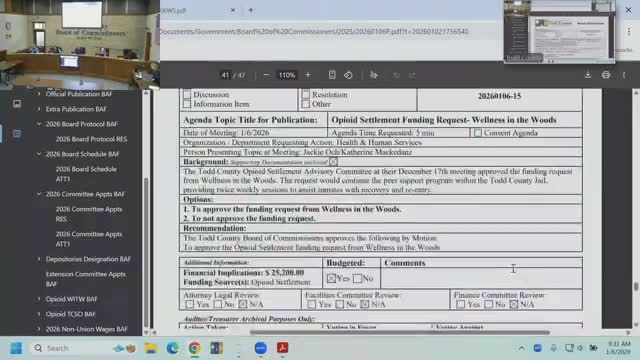Screen dimensions: 640x360
Task: Open Adobe Acrobat from the taskbar
Action: [282, 348]
